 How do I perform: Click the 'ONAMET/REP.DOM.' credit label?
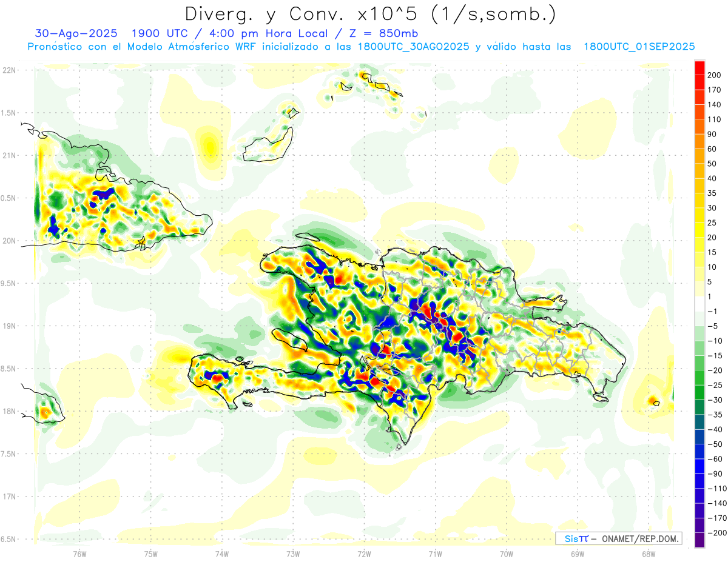coord(641,538)
